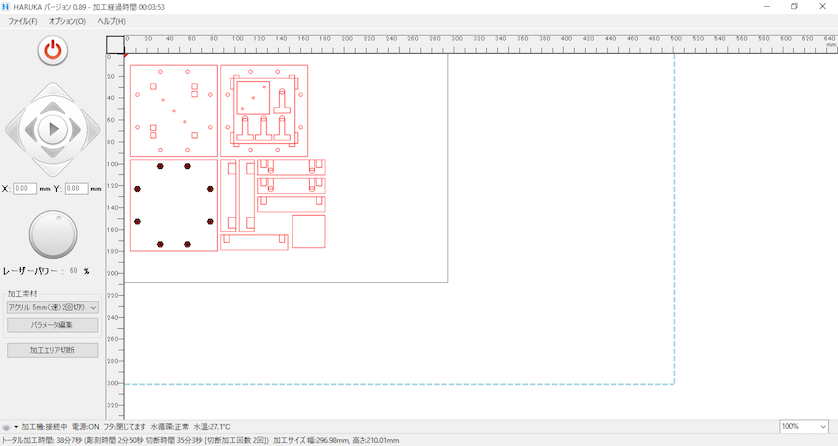The width and height of the screenshot is (838, 446).
Task: Click the connection status icon in status bar
Action: pos(6,427)
